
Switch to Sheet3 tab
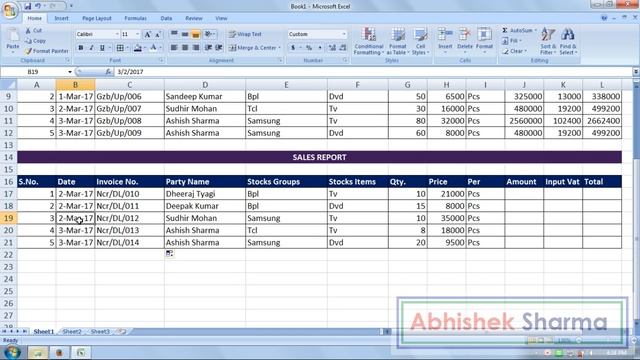(100, 331)
